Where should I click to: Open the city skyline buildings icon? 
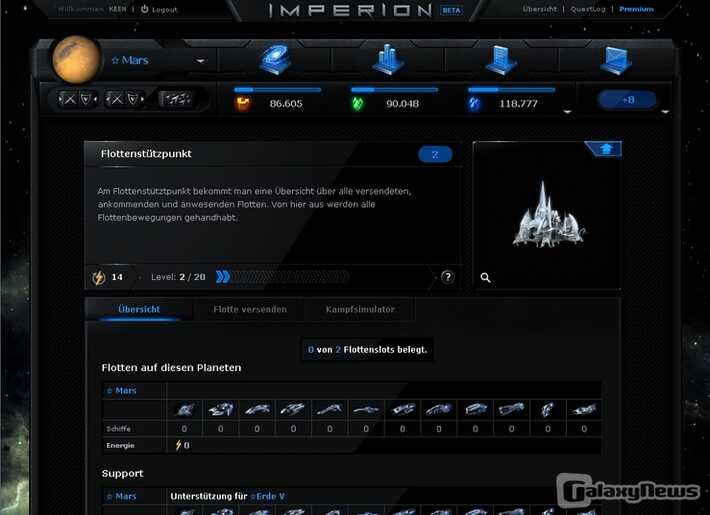tap(388, 59)
